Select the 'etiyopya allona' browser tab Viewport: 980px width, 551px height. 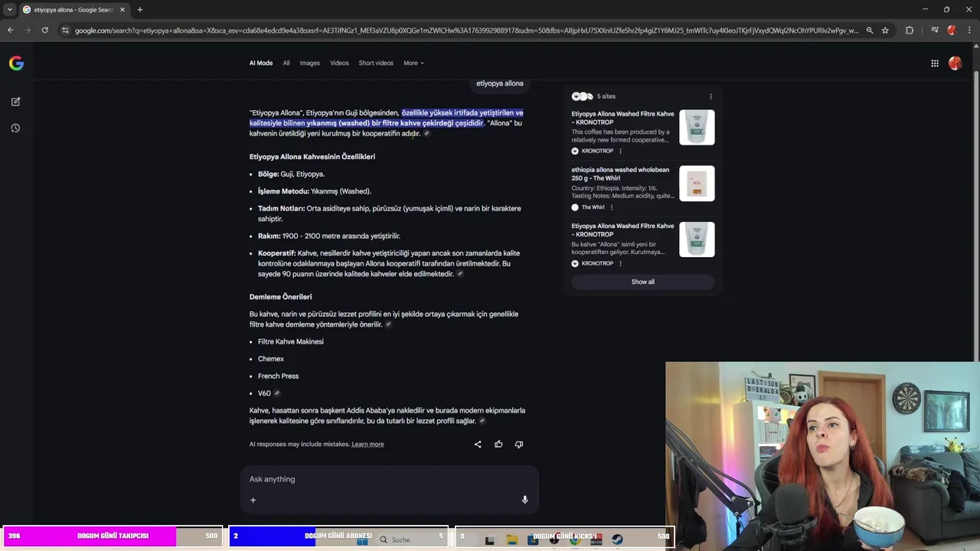pos(73,9)
